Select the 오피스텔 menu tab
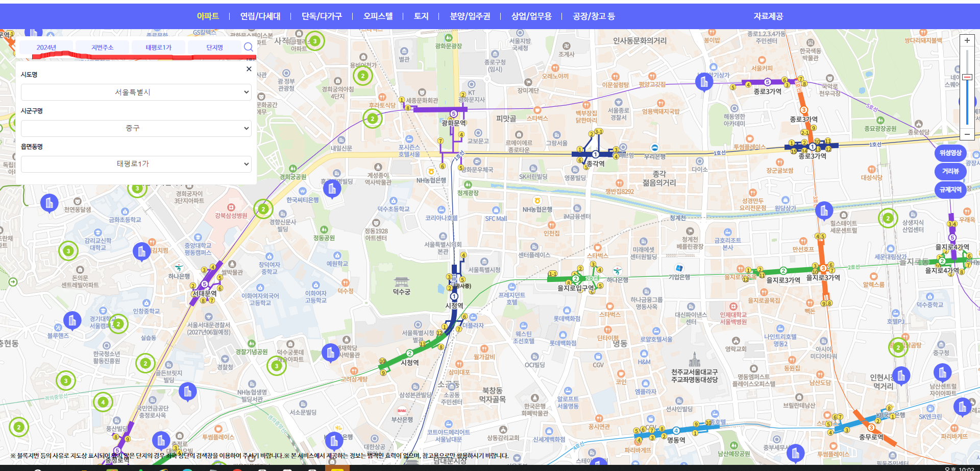Screen dimensions: 980x471 pyautogui.click(x=378, y=16)
